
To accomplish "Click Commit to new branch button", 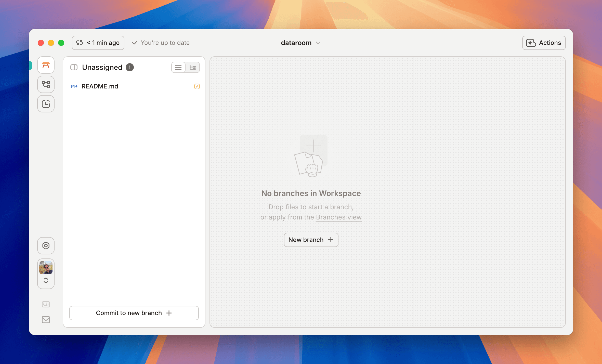I will (x=134, y=313).
